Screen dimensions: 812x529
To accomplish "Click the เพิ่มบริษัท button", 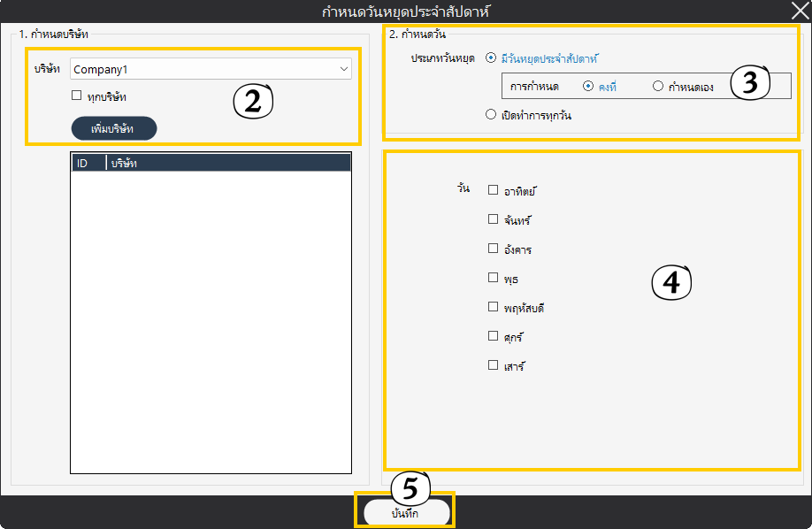I will (113, 128).
